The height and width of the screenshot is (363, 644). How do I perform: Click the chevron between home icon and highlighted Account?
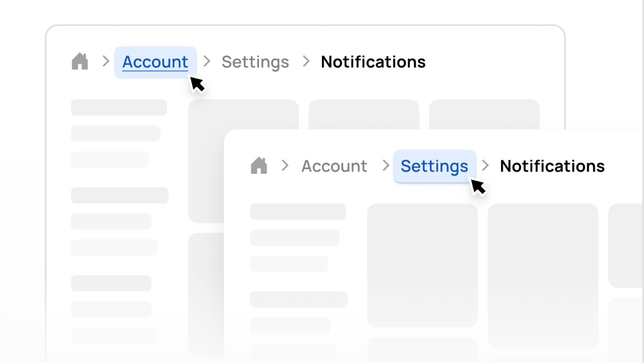pyautogui.click(x=106, y=61)
